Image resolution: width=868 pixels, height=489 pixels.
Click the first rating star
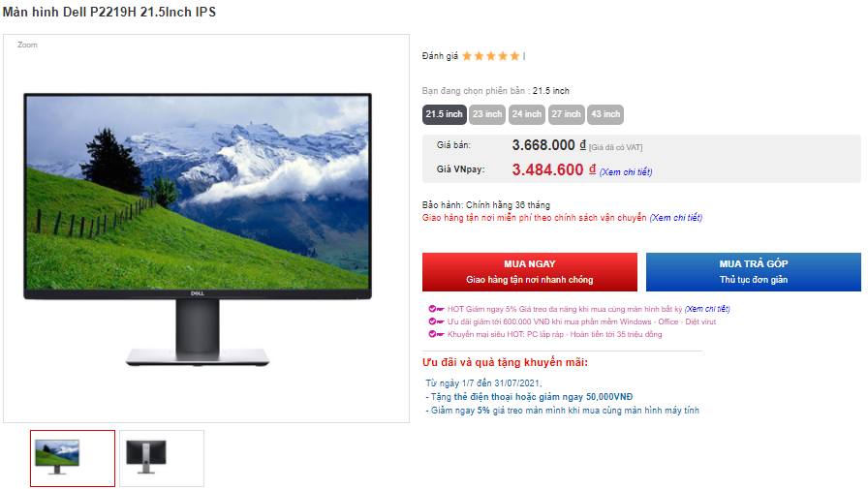467,56
